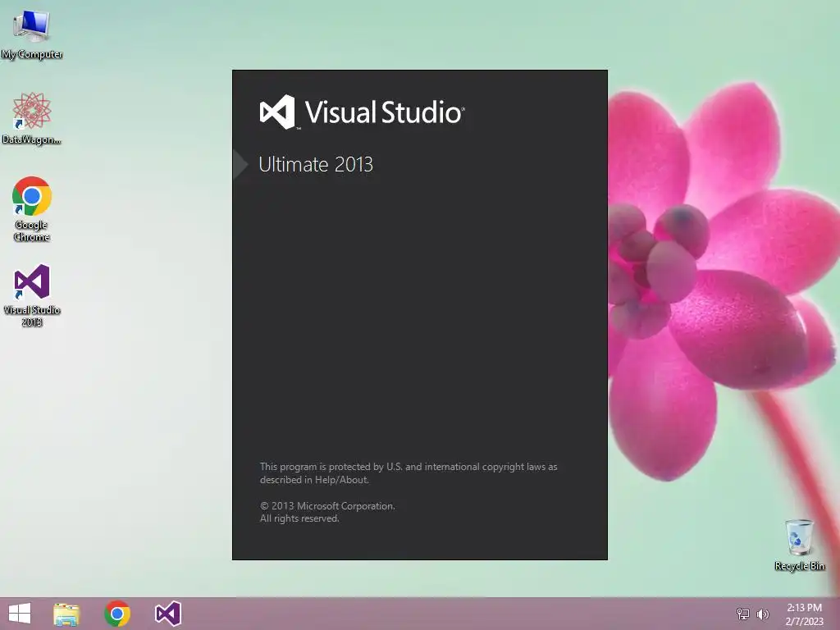The height and width of the screenshot is (630, 840).
Task: Select the Google Chrome desktop shortcut
Action: (32, 209)
